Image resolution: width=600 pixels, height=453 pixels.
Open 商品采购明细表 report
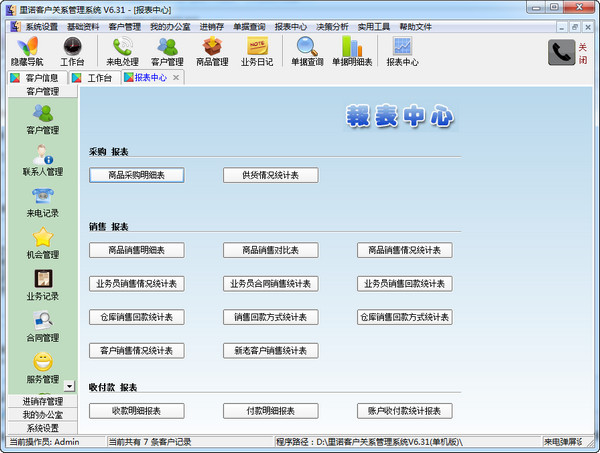[x=137, y=175]
